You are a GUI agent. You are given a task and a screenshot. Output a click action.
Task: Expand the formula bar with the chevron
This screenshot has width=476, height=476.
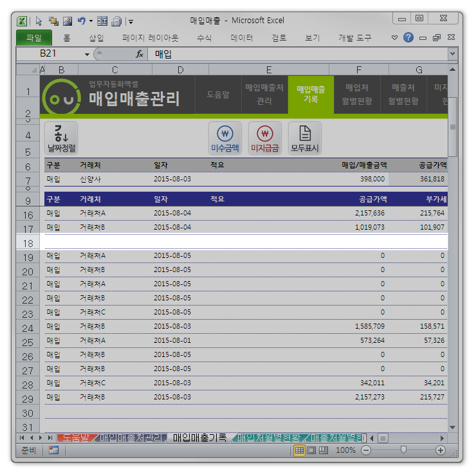pyautogui.click(x=452, y=54)
